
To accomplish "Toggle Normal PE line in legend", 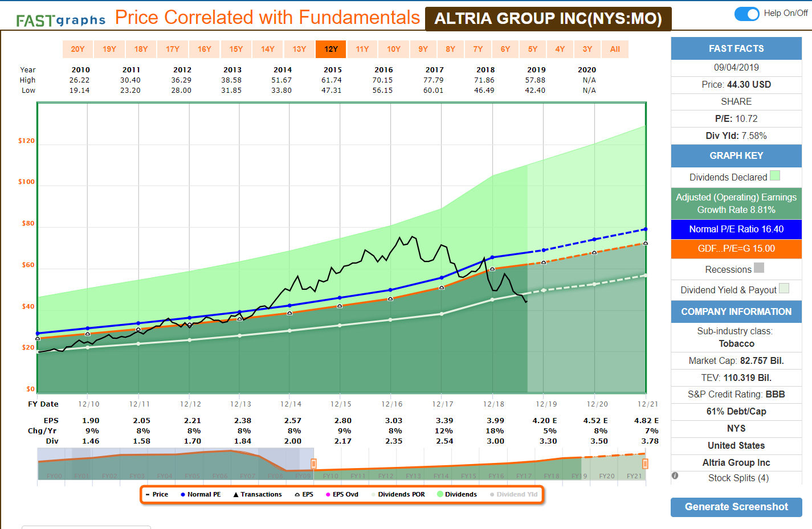I will (x=200, y=494).
